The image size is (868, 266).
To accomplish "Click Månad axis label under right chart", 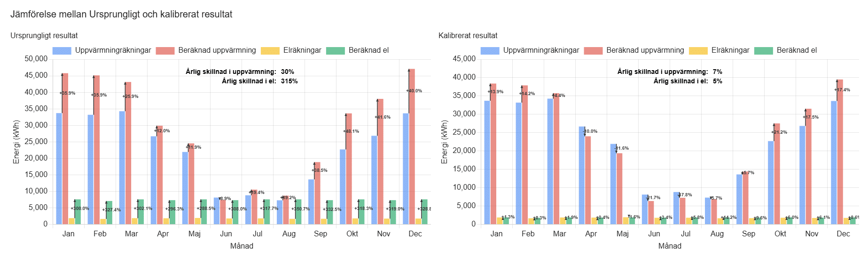I will tap(670, 246).
